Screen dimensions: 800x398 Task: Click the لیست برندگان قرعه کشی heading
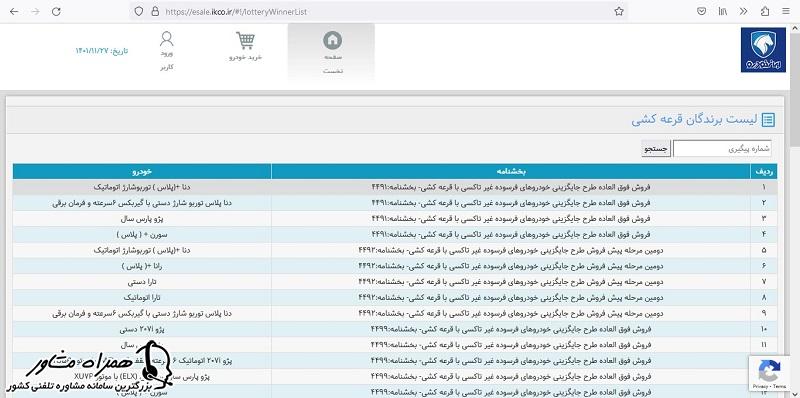[695, 120]
